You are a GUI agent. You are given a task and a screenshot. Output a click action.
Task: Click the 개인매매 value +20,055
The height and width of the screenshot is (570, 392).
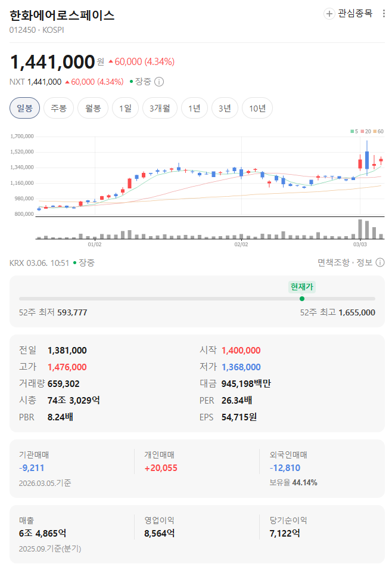[x=161, y=468]
